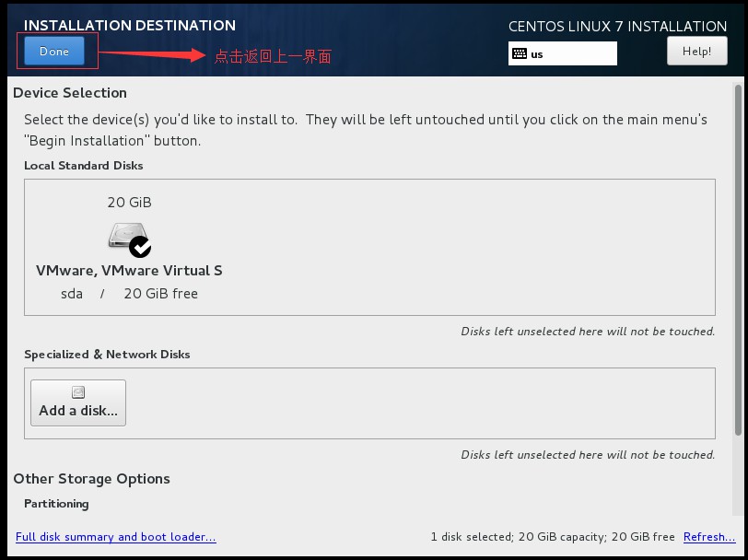The image size is (748, 560).
Task: Click the Partitioning heading
Action: click(x=56, y=504)
